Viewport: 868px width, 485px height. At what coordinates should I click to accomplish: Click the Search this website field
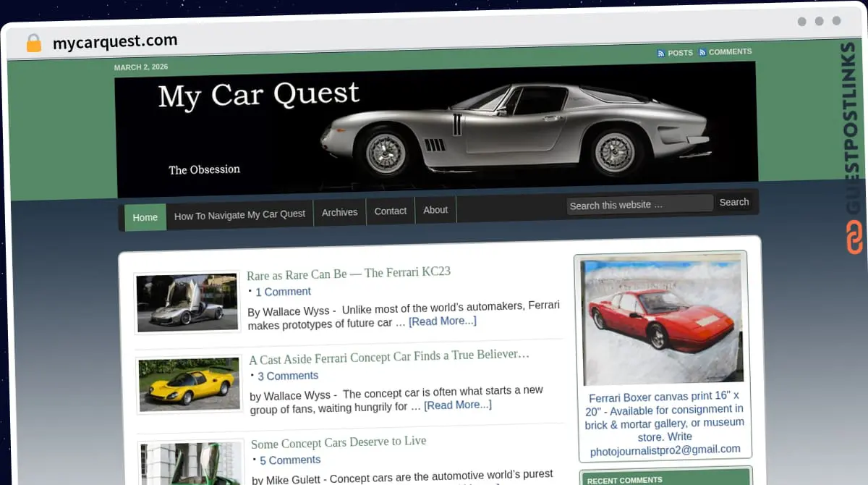click(x=639, y=205)
